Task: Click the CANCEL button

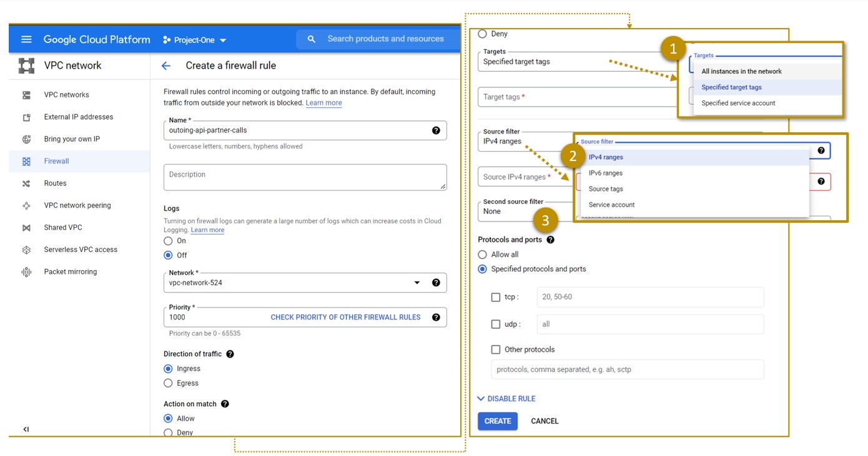Action: [x=545, y=421]
